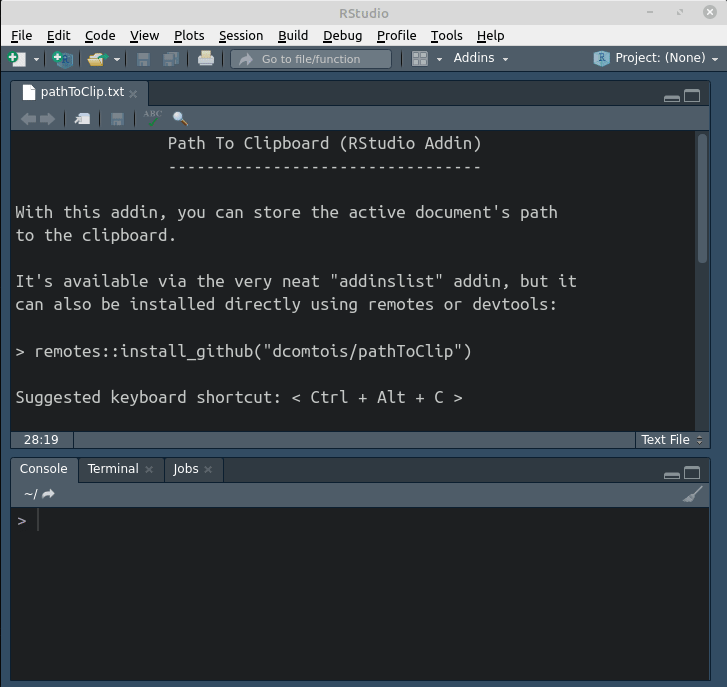
Task: Open the Tools menu
Action: (446, 36)
